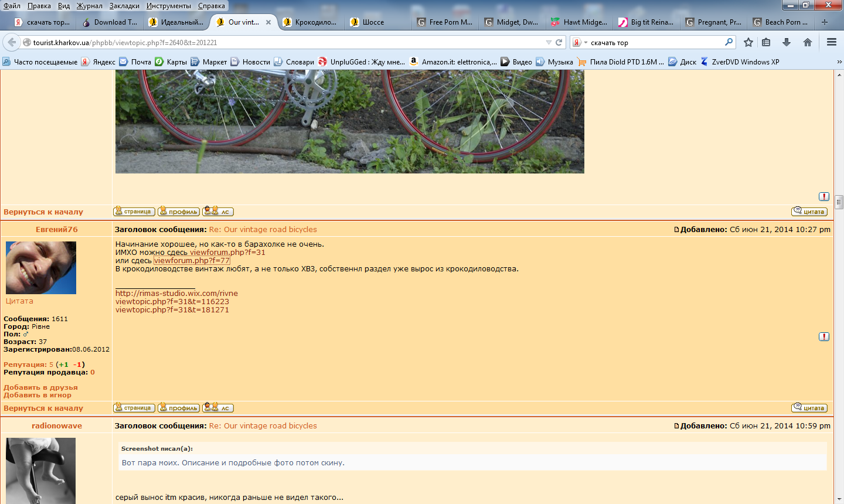The width and height of the screenshot is (844, 504).
Task: Open the rimas-studio.wix.com/rivne link
Action: tap(176, 294)
